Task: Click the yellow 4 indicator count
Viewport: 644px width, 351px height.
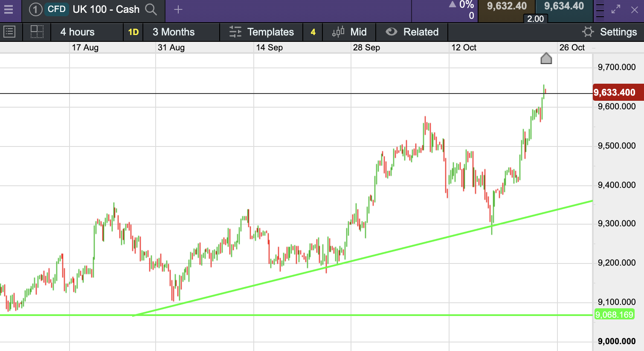Action: tap(313, 32)
